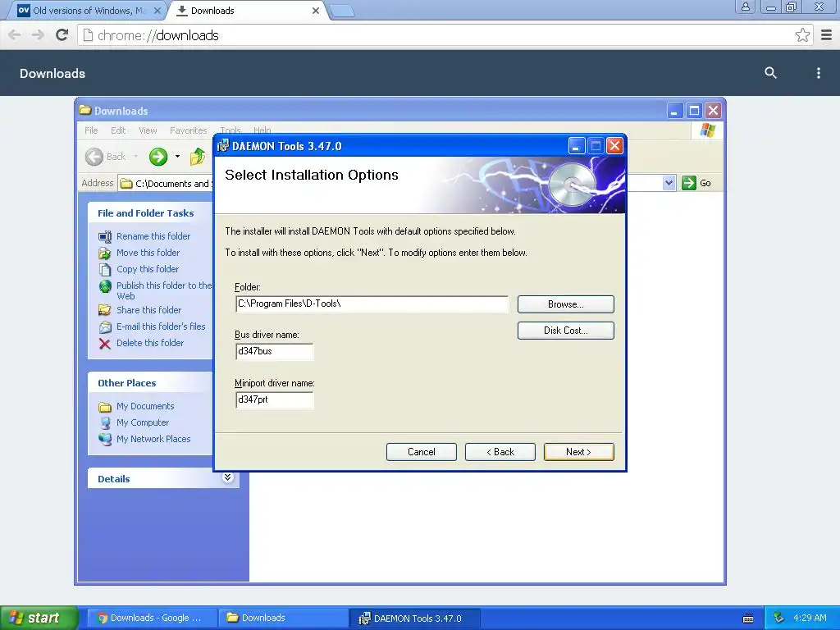Open Explorer Forward history dropdown arrow
The width and height of the screenshot is (840, 630).
click(x=177, y=157)
